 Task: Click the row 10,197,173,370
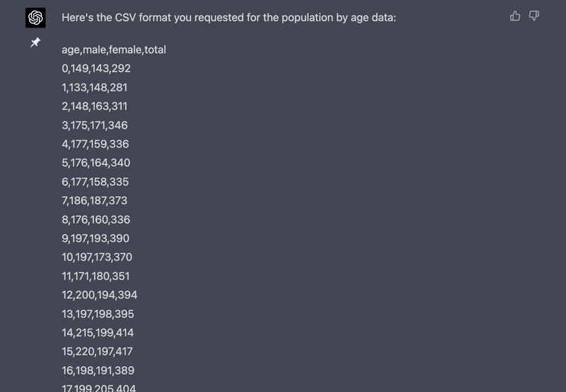(x=97, y=257)
